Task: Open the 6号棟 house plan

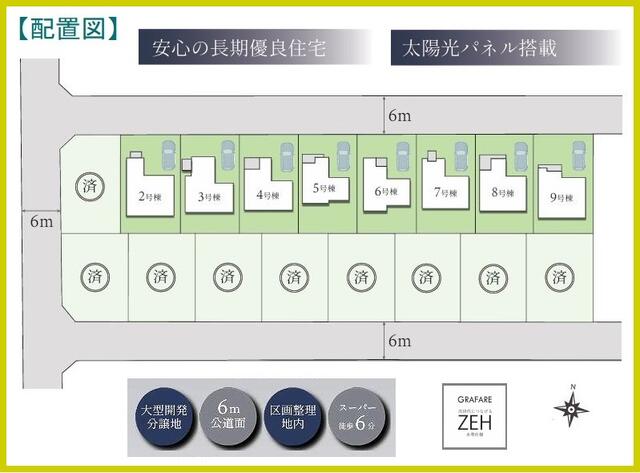Action: 386,187
